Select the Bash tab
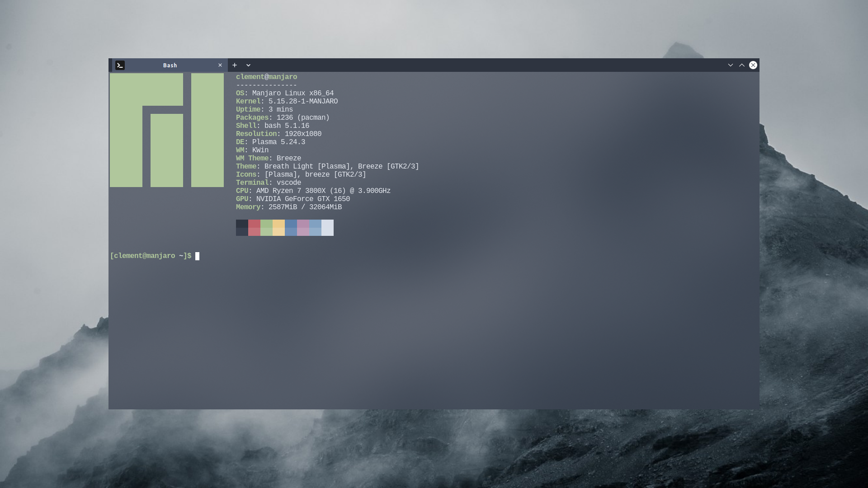868x488 pixels. 170,65
